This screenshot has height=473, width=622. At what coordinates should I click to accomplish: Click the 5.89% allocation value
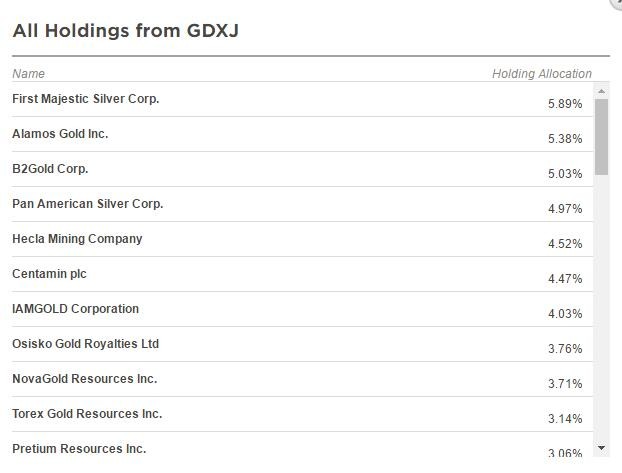click(x=565, y=104)
